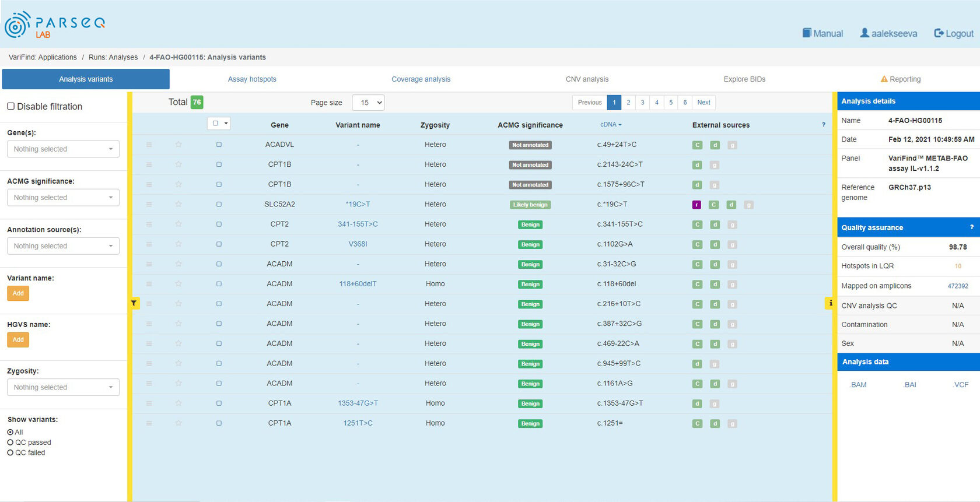The width and height of the screenshot is (980, 502).
Task: Open 'VariFind: Applications' breadcrumb
Action: click(x=43, y=57)
